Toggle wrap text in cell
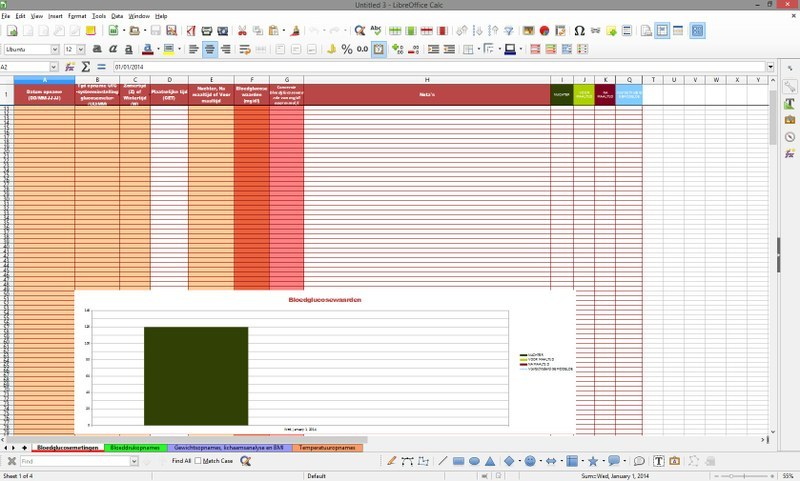Screen dimensions: 800x481 [245, 49]
